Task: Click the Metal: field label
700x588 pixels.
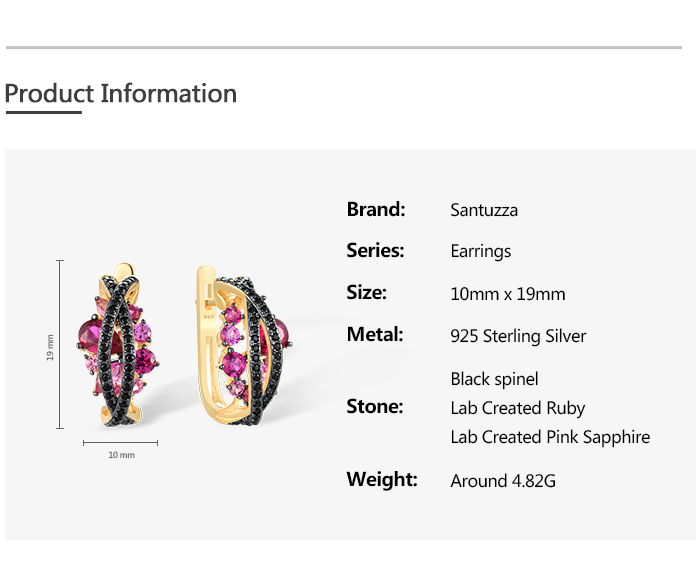Action: pos(375,334)
